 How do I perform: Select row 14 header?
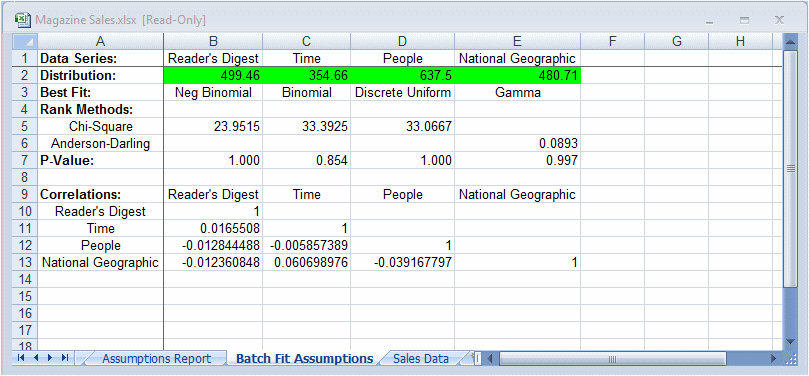pyautogui.click(x=24, y=280)
